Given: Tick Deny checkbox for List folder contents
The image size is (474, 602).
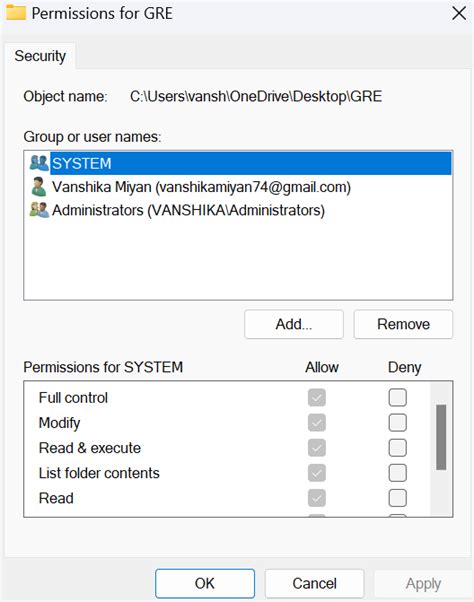Looking at the screenshot, I should click(x=397, y=473).
